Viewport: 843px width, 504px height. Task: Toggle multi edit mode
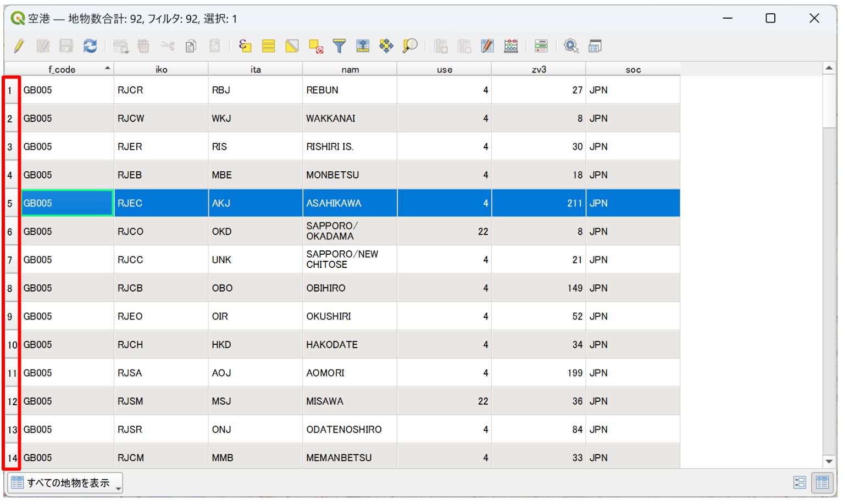[x=43, y=46]
